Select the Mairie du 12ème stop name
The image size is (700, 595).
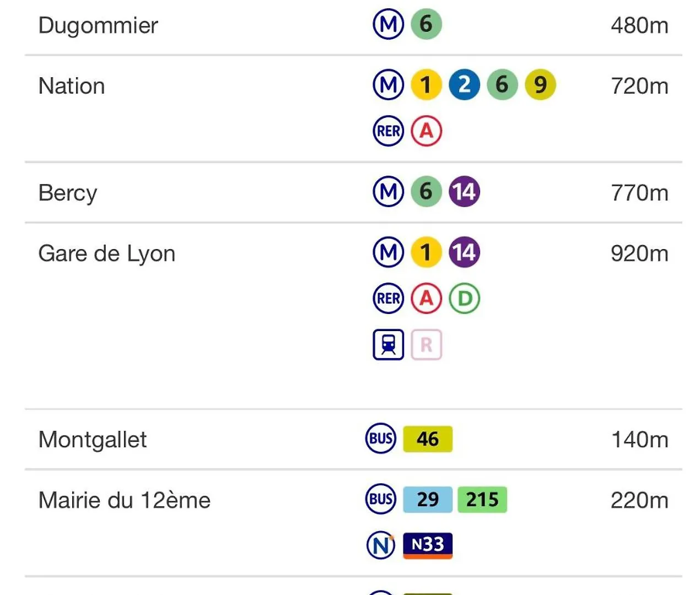[x=125, y=500]
